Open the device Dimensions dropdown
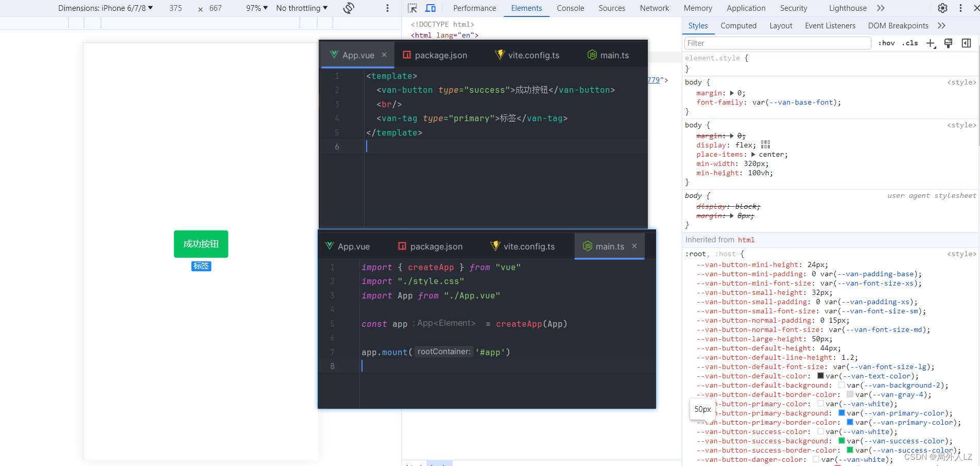Screen dimensions: 980x466 pos(106,8)
